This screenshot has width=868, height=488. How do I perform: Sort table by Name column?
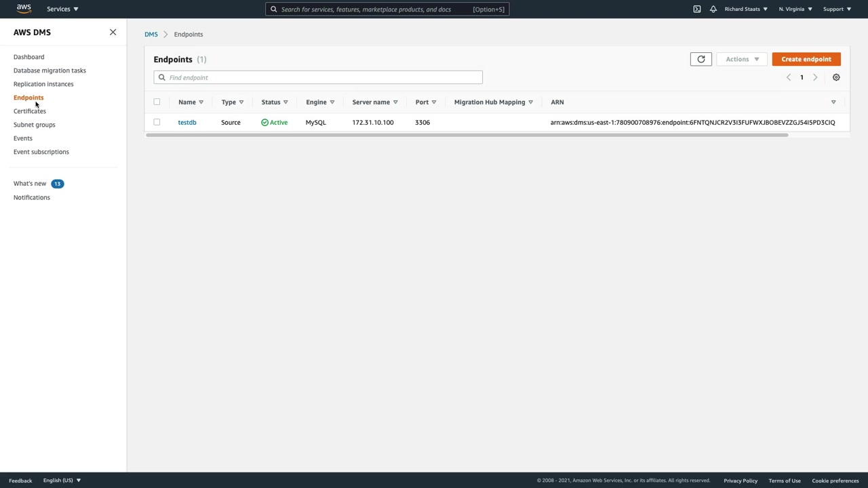191,102
